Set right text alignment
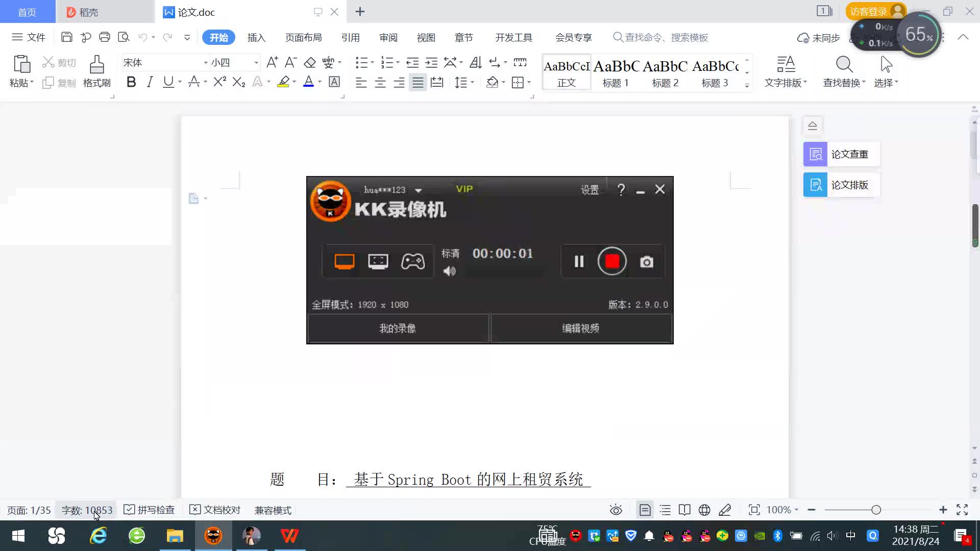Screen dimensions: 980x551 pyautogui.click(x=399, y=82)
